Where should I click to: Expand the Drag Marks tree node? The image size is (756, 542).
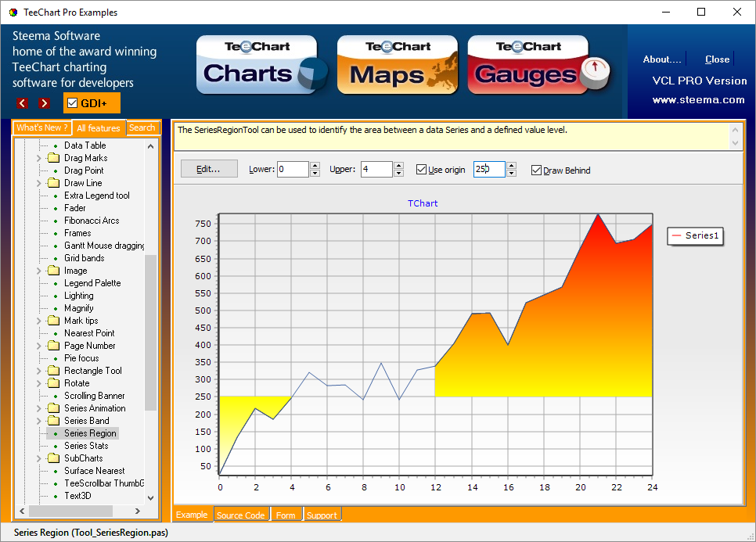[x=38, y=157]
